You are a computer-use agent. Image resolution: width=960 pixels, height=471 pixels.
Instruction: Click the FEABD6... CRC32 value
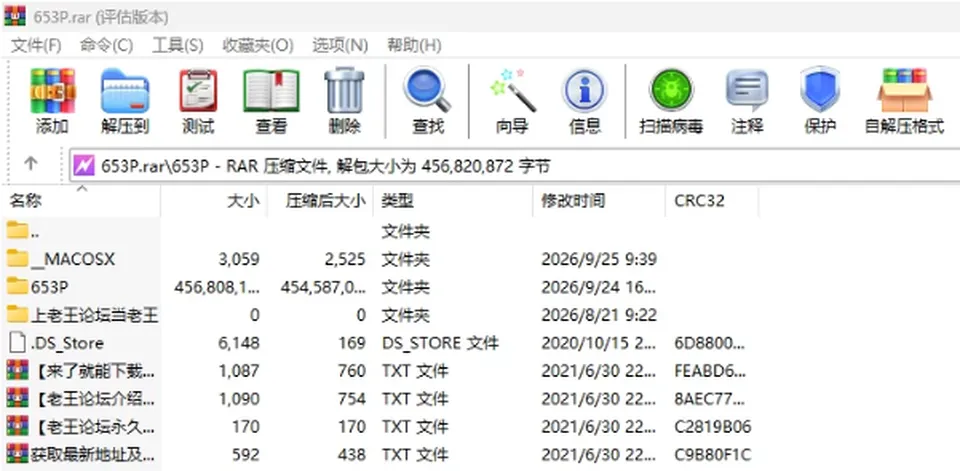[x=710, y=371]
